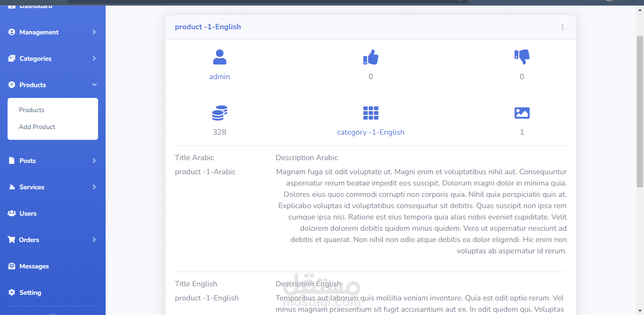
Task: Open the Setting menu item
Action: (x=53, y=292)
